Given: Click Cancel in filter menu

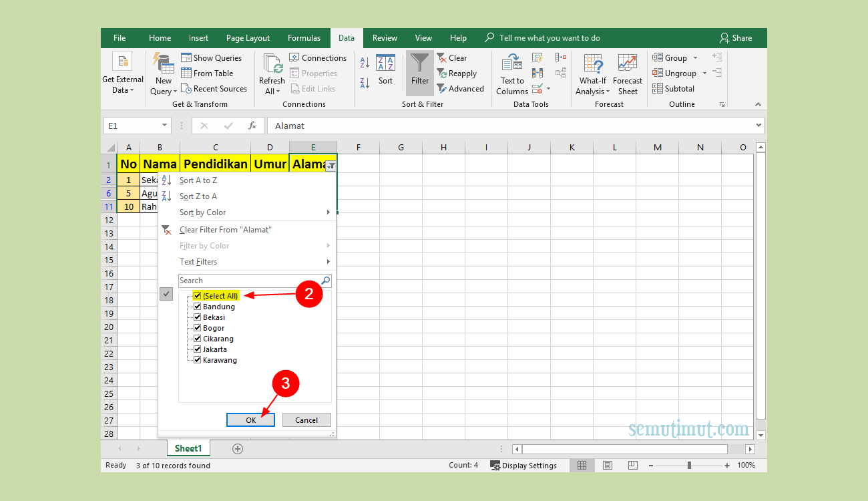Looking at the screenshot, I should pos(306,420).
